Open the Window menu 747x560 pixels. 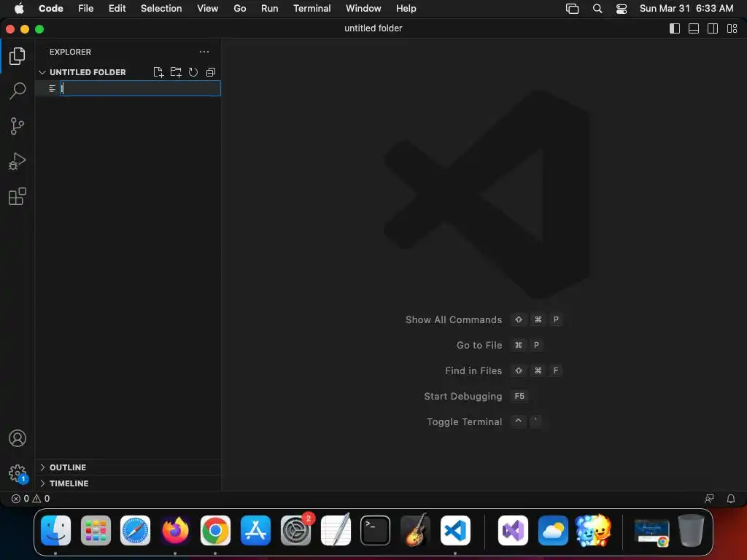(x=363, y=9)
